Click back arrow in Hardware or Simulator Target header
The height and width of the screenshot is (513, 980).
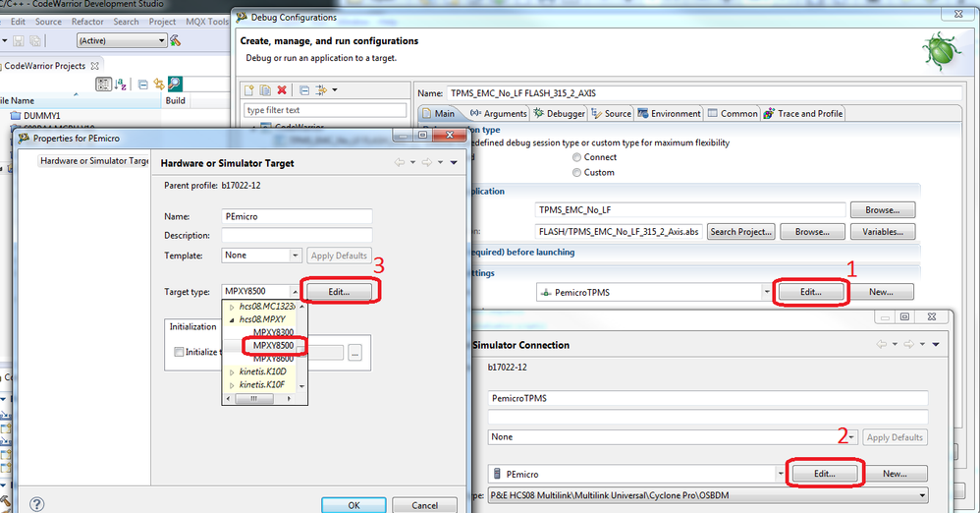point(400,163)
